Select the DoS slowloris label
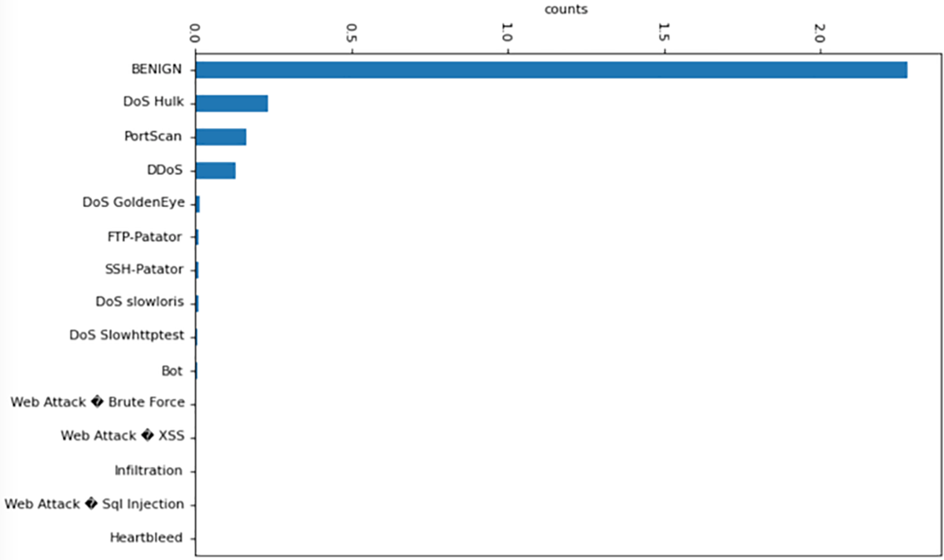This screenshot has width=944, height=560. tap(140, 302)
